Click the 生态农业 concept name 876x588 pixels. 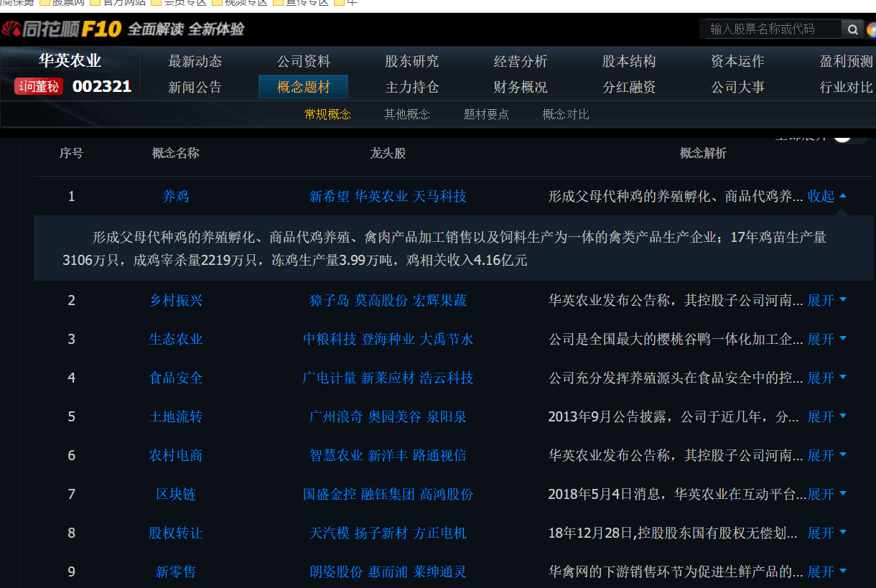(x=176, y=339)
